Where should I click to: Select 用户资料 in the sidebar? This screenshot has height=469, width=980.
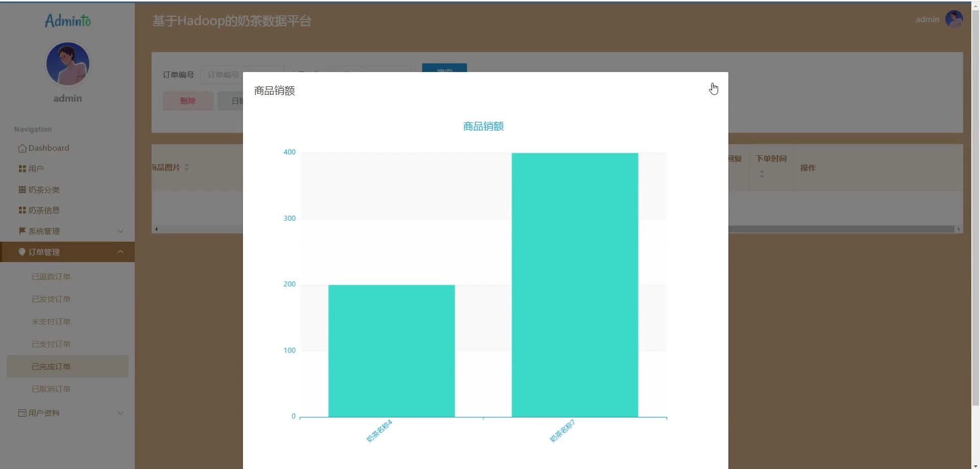[x=67, y=413]
